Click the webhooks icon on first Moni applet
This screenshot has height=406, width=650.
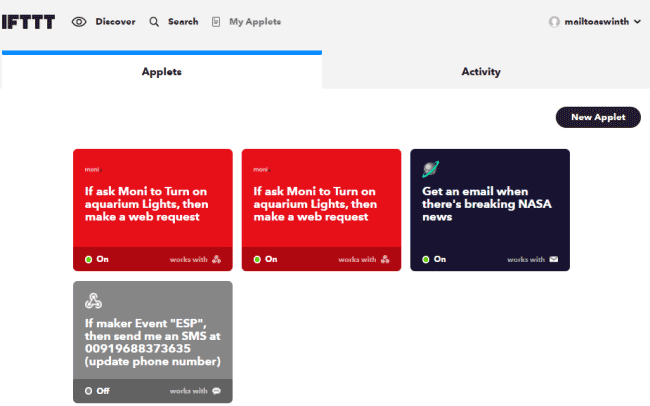click(x=216, y=259)
